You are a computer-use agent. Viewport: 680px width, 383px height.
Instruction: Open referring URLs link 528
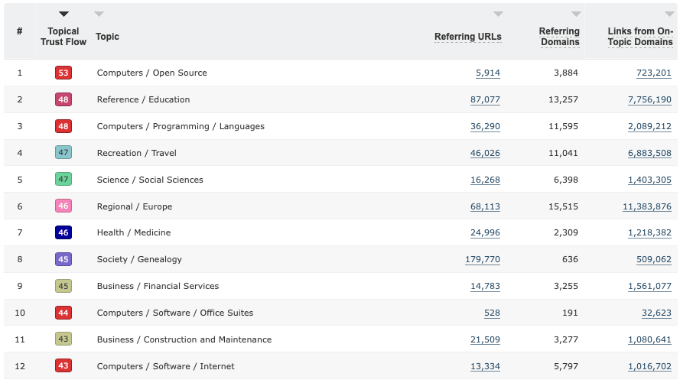492,313
